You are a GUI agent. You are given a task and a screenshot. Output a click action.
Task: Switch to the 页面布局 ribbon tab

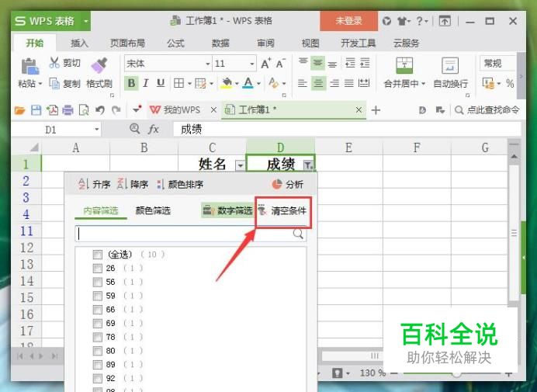127,43
